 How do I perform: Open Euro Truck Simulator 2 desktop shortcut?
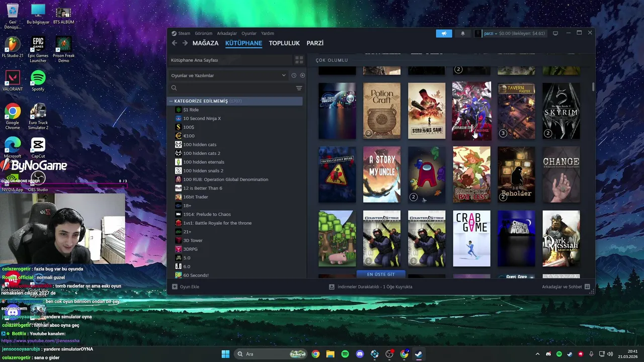click(x=38, y=117)
